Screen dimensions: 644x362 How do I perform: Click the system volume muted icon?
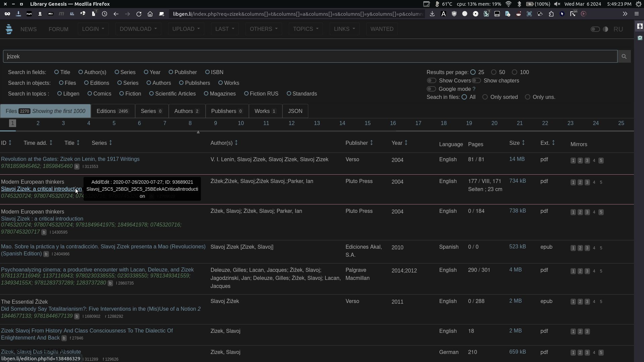pyautogui.click(x=557, y=4)
